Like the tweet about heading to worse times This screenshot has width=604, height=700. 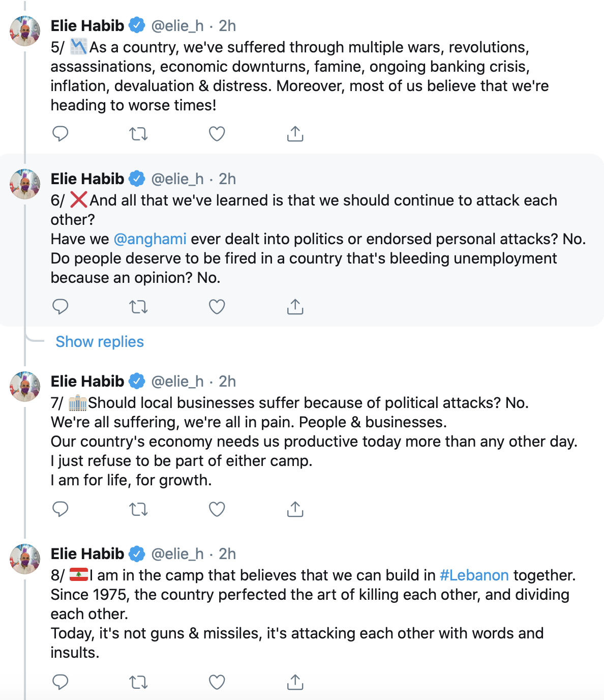(217, 134)
